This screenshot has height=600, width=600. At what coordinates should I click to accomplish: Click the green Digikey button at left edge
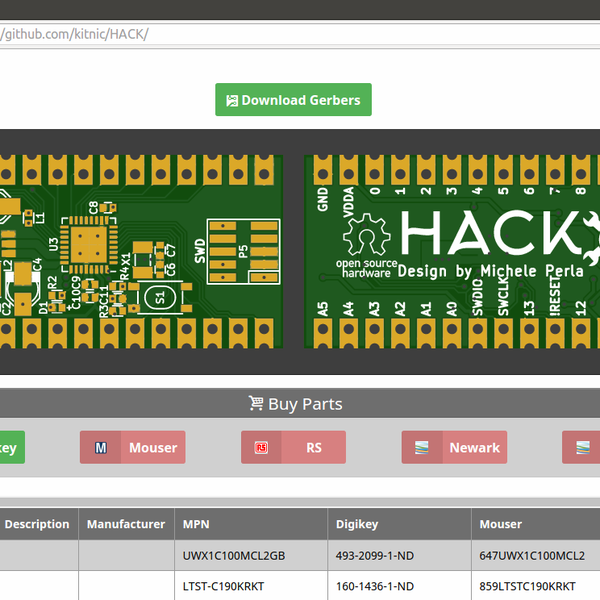(x=12, y=447)
